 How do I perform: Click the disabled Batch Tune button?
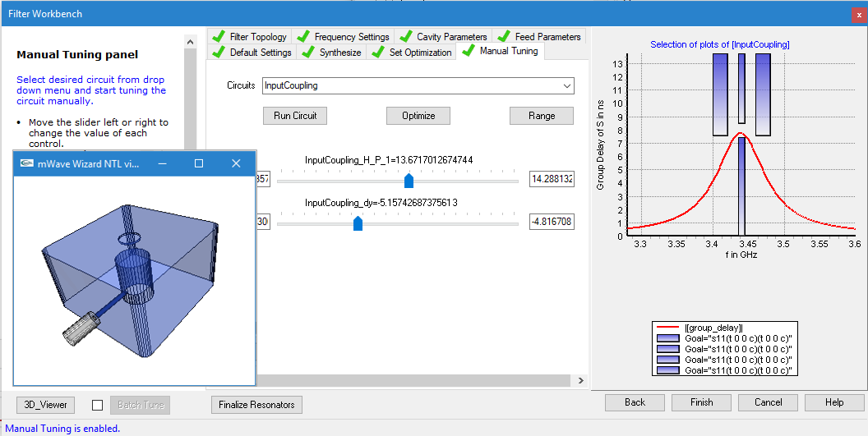(140, 405)
